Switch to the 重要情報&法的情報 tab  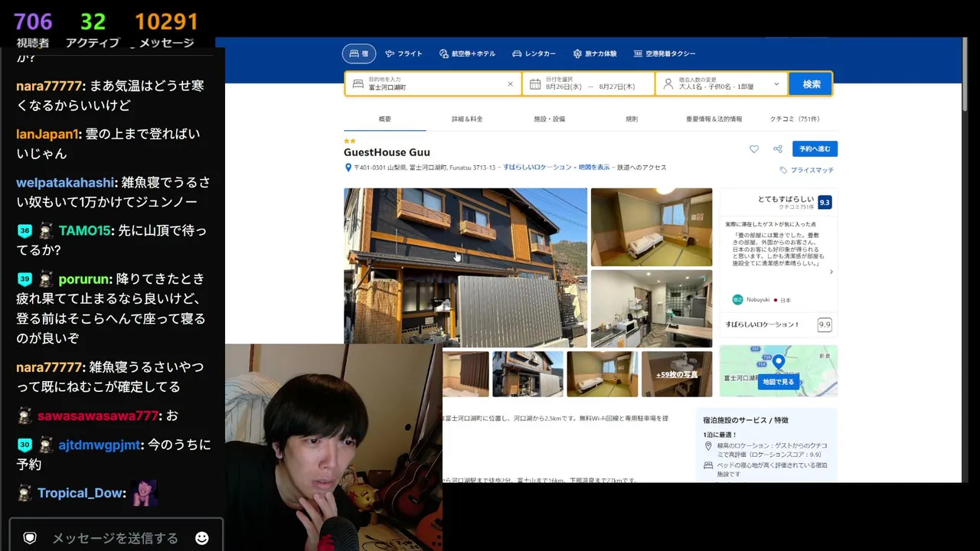[714, 119]
